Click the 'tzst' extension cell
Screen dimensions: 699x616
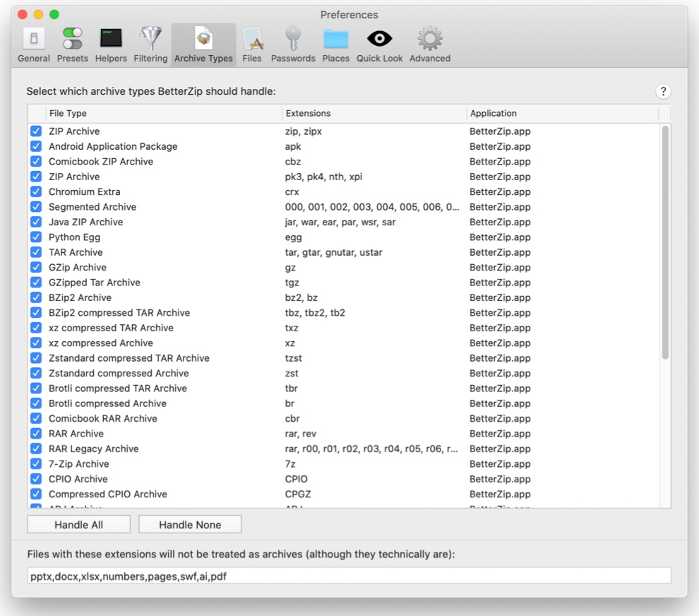(x=293, y=358)
